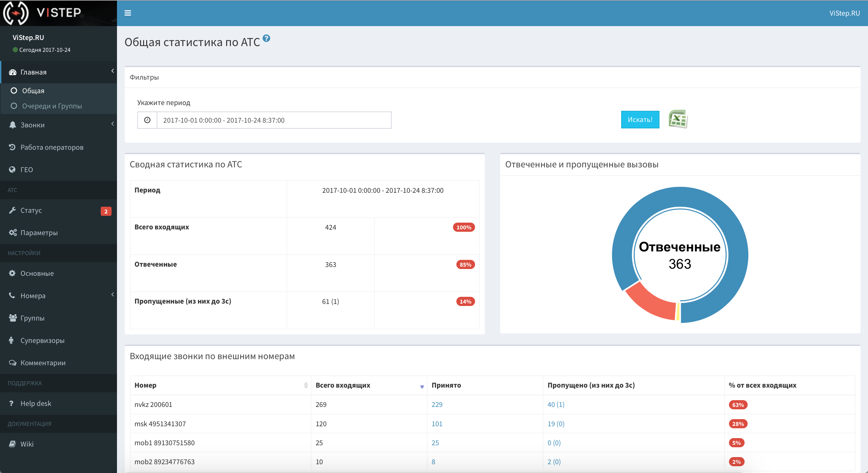Open the Супервизоры menu item
The height and width of the screenshot is (473, 868).
(x=58, y=340)
